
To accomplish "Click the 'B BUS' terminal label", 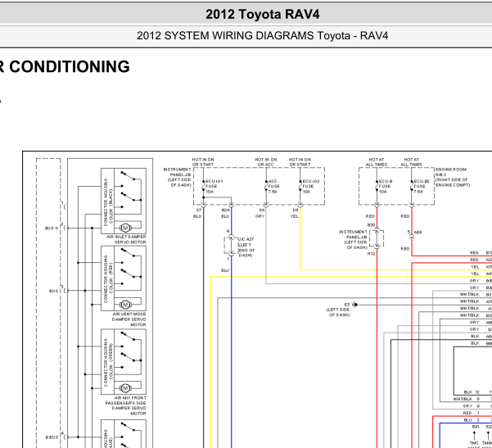I will [x=52, y=437].
